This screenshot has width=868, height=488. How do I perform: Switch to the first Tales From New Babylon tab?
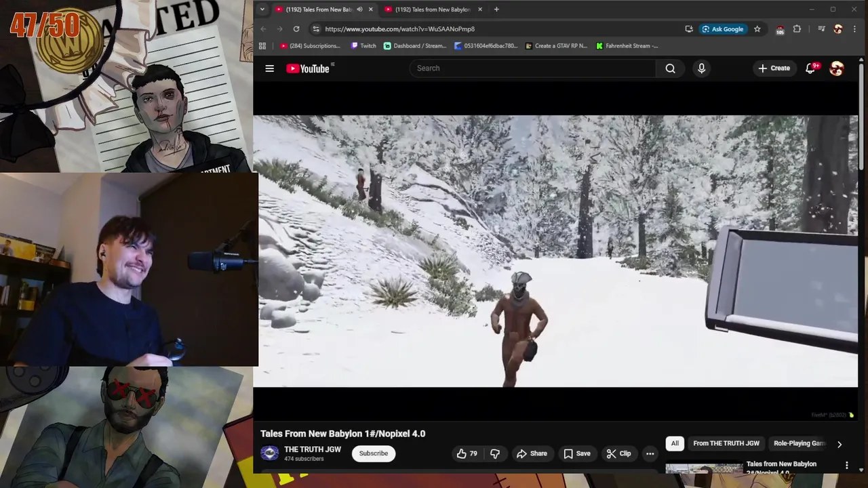[x=319, y=9]
